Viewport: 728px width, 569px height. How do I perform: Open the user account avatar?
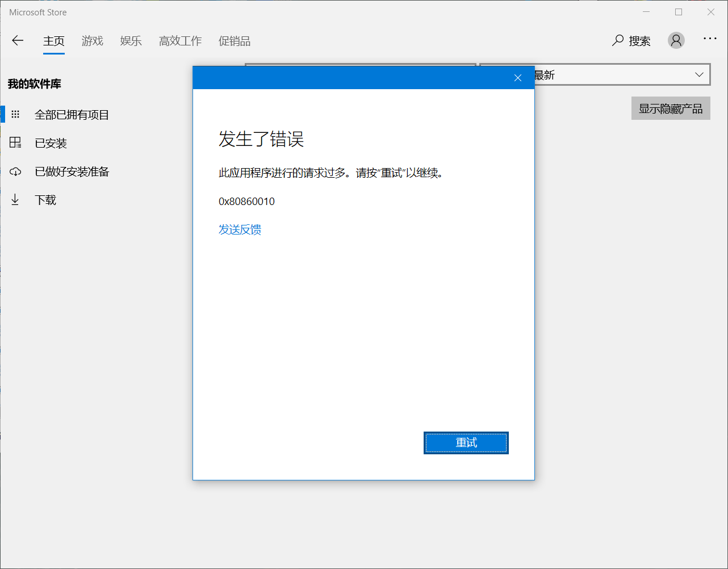pos(676,40)
